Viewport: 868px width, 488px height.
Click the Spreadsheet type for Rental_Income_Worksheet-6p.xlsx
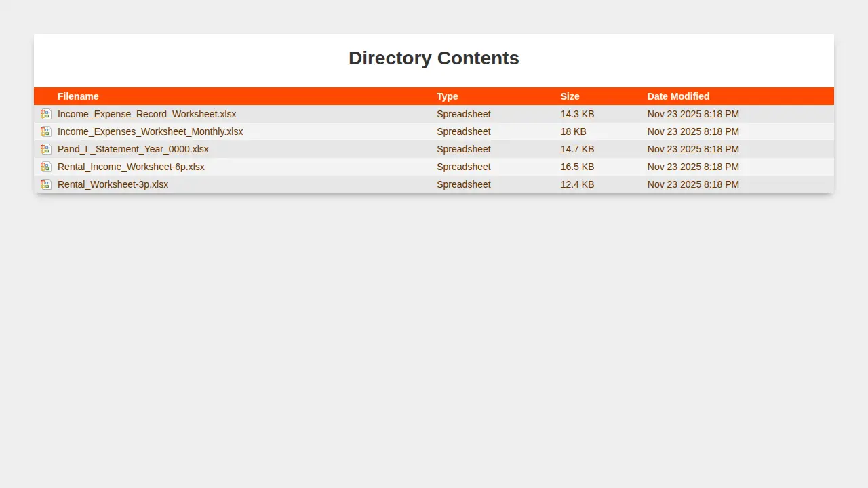pyautogui.click(x=464, y=167)
